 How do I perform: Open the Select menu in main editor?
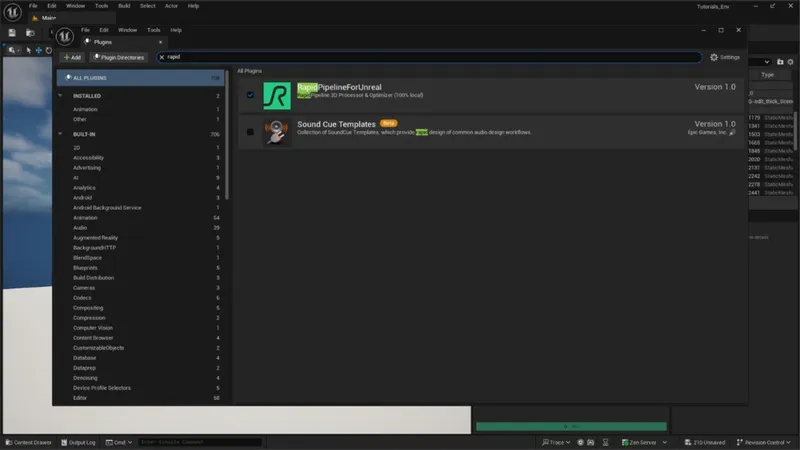[x=147, y=6]
